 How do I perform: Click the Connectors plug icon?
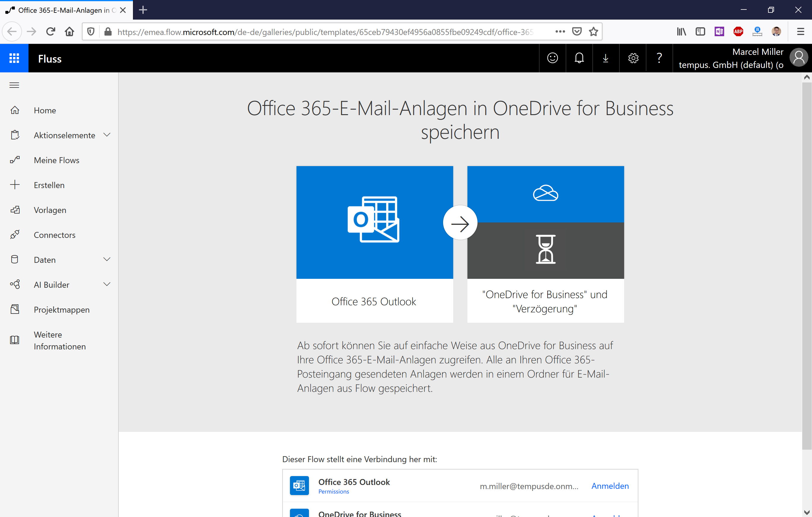pos(15,235)
